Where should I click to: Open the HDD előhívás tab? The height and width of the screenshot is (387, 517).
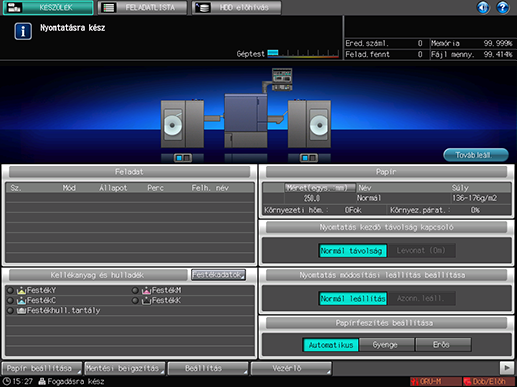point(236,7)
